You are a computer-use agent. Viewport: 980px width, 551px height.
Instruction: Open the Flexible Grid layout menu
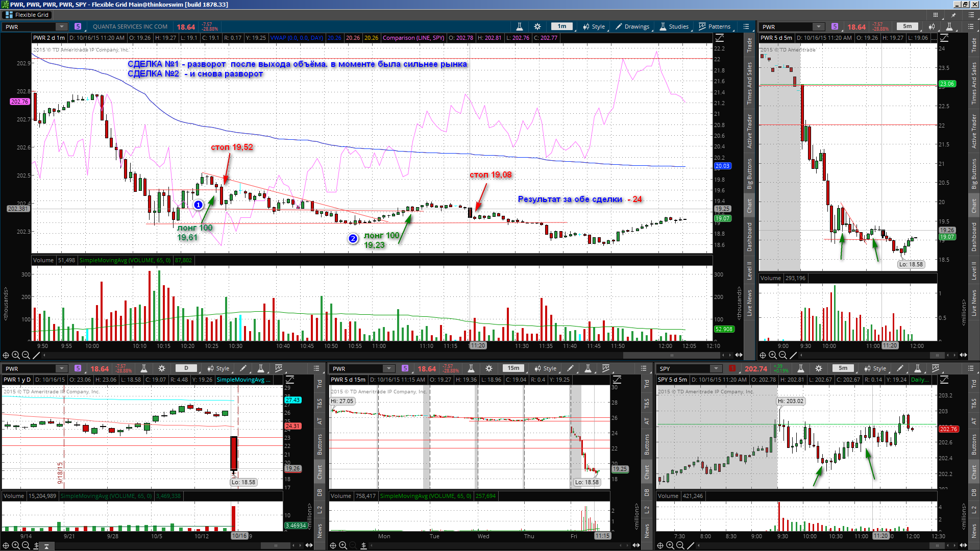[x=27, y=15]
